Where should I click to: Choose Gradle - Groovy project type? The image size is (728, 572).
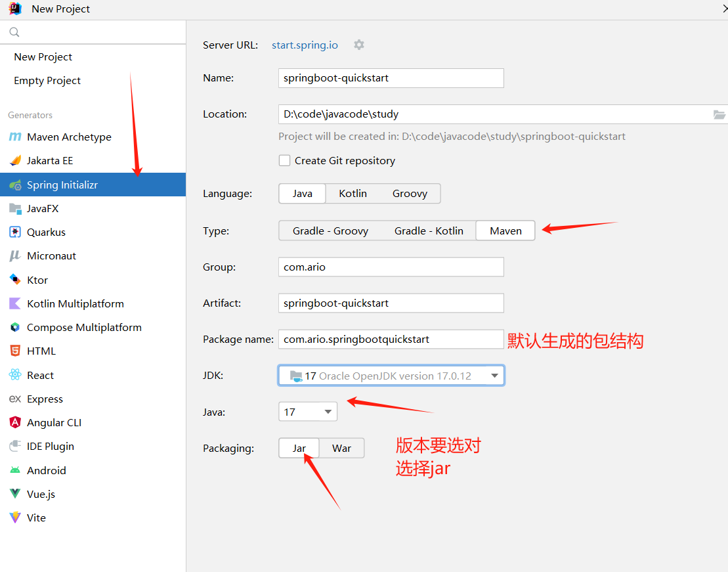331,231
